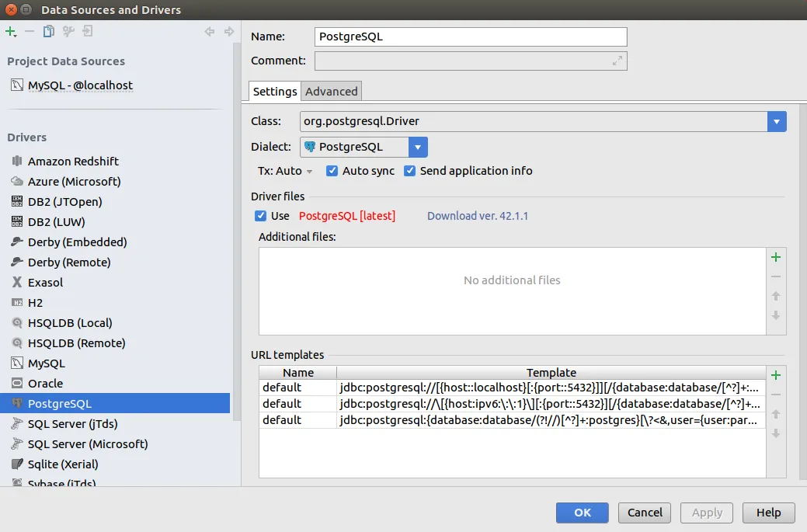Viewport: 807px width, 532px height.
Task: Select the HSQLDB (Local) driver
Action: (x=115, y=322)
